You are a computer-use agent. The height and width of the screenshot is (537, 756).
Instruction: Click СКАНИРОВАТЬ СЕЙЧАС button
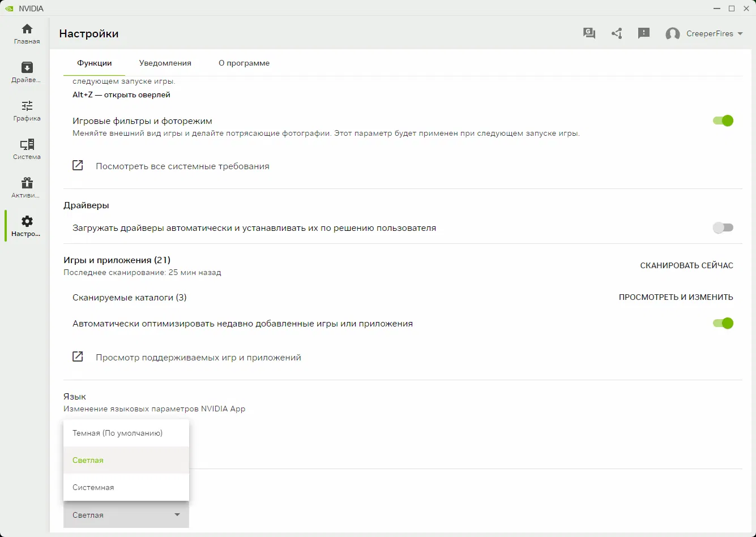686,265
